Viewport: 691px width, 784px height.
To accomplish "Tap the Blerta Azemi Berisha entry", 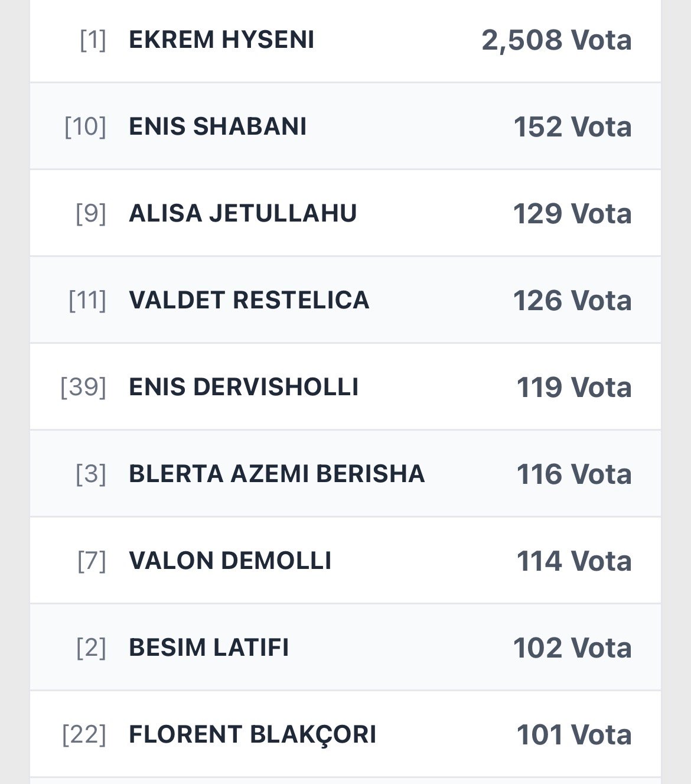I will pyautogui.click(x=276, y=474).
